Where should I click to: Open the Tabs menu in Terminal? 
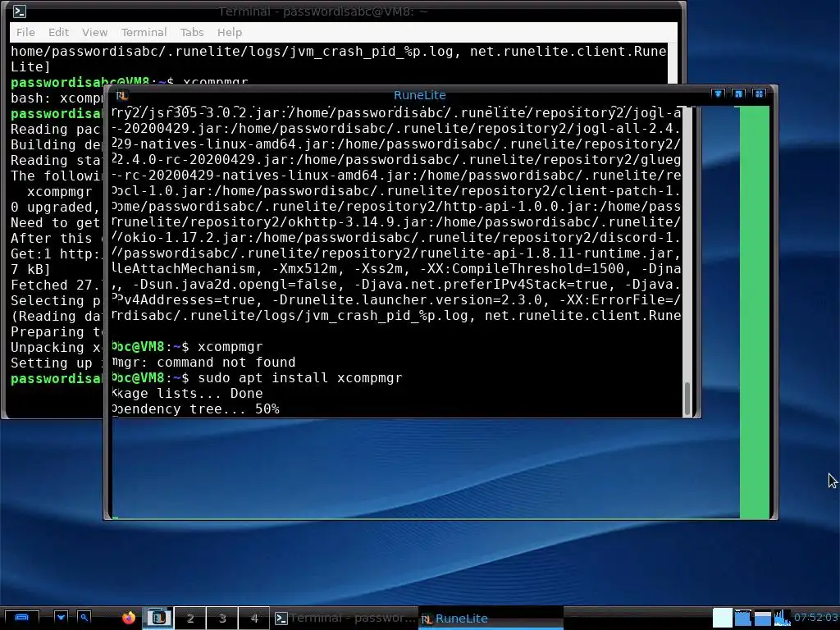click(192, 32)
